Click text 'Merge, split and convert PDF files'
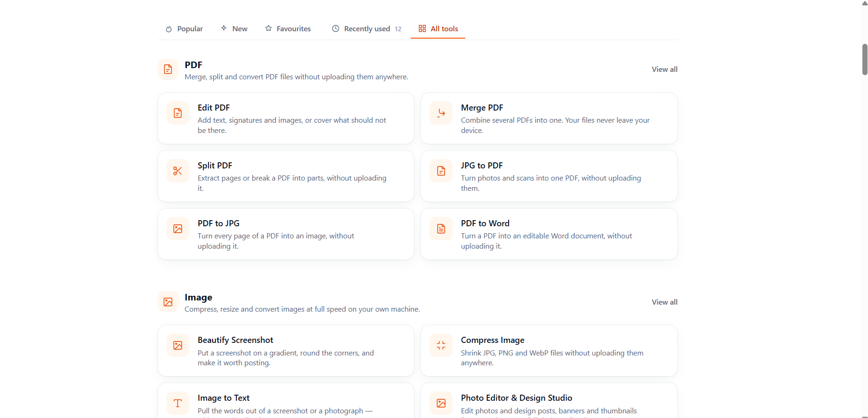This screenshot has height=418, width=868. point(239,77)
